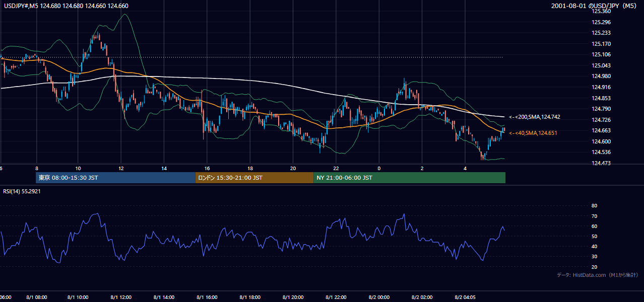Click the '2001-08-01 のUSD/JPY (M5)' chart title
The width and height of the screenshot is (644, 302).
tap(595, 6)
